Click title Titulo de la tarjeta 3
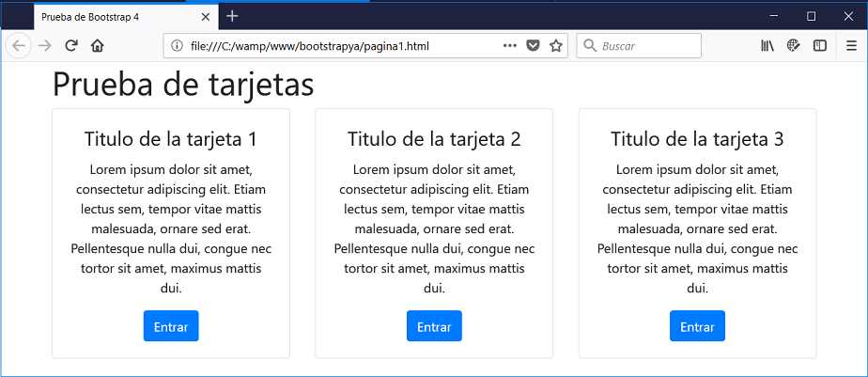868x377 pixels. tap(697, 139)
